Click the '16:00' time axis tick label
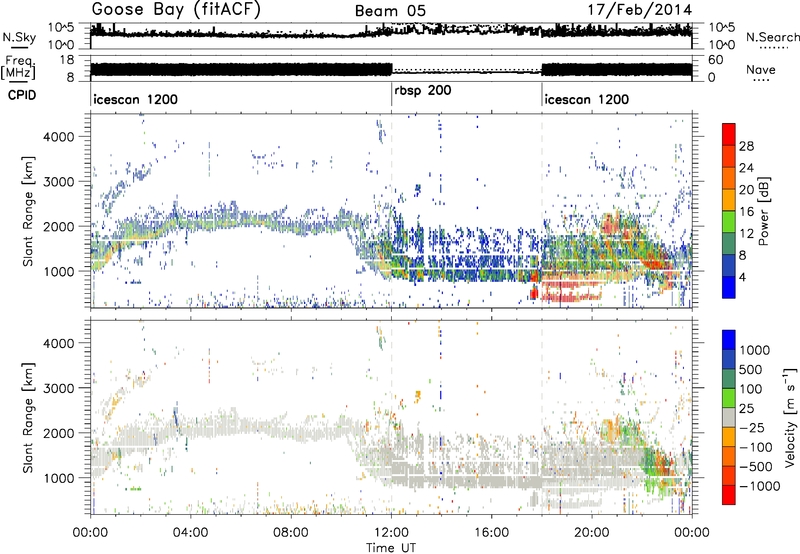This screenshot has height=554, width=800. tap(491, 533)
